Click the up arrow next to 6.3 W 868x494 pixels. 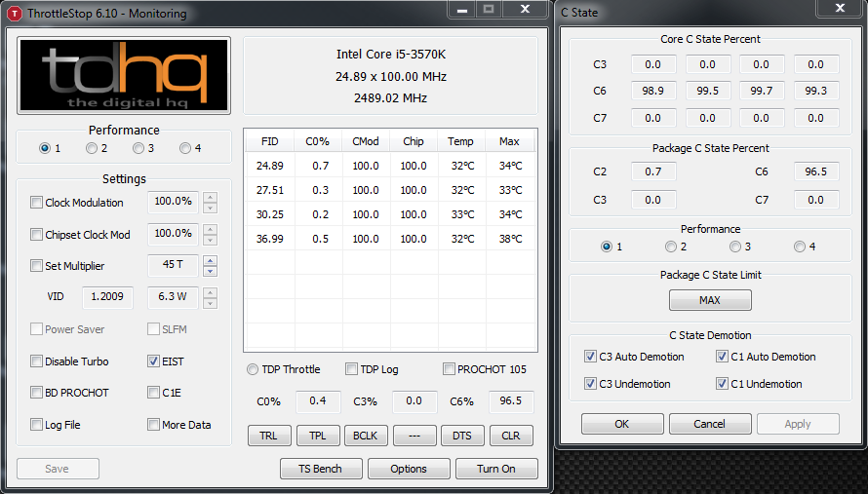(210, 292)
